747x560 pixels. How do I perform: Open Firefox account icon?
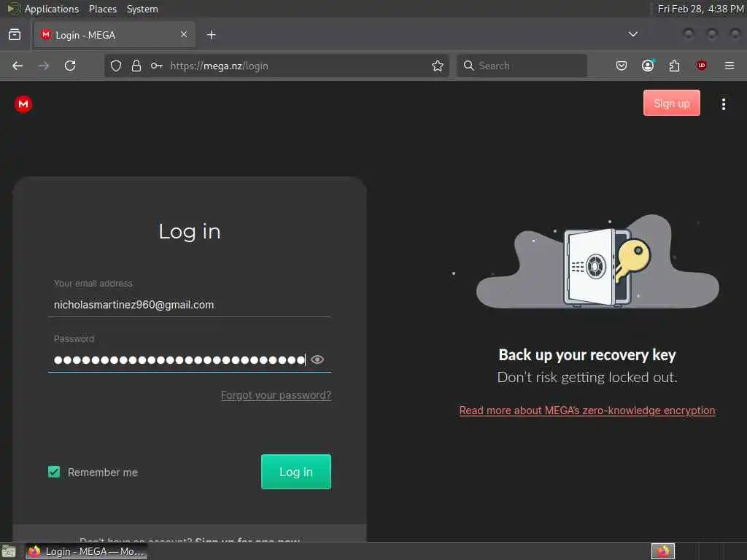point(648,66)
